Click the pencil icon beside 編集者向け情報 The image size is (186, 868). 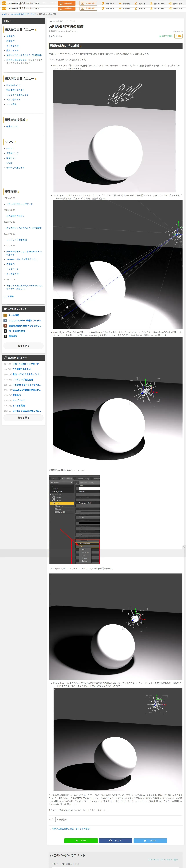tap(27, 120)
